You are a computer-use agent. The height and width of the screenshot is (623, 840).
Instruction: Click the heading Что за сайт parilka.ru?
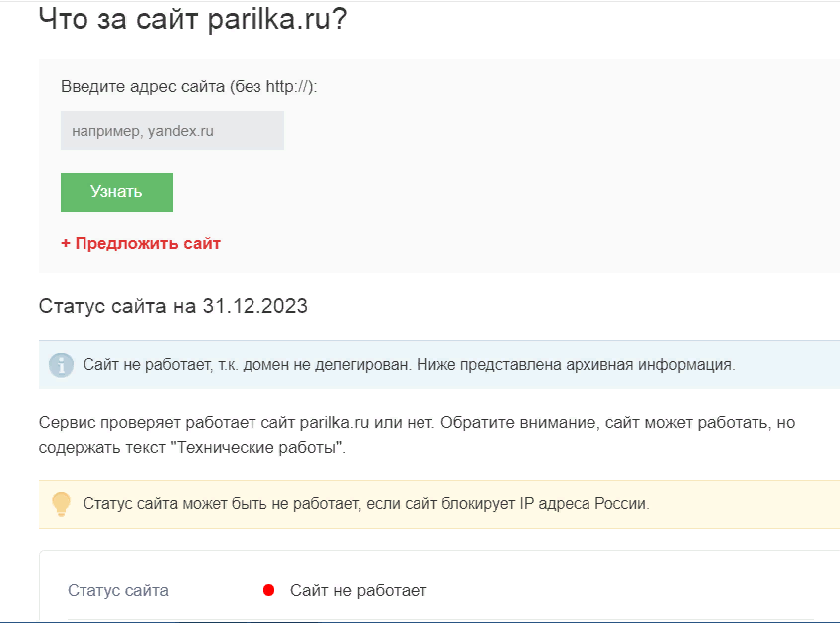pos(193,19)
